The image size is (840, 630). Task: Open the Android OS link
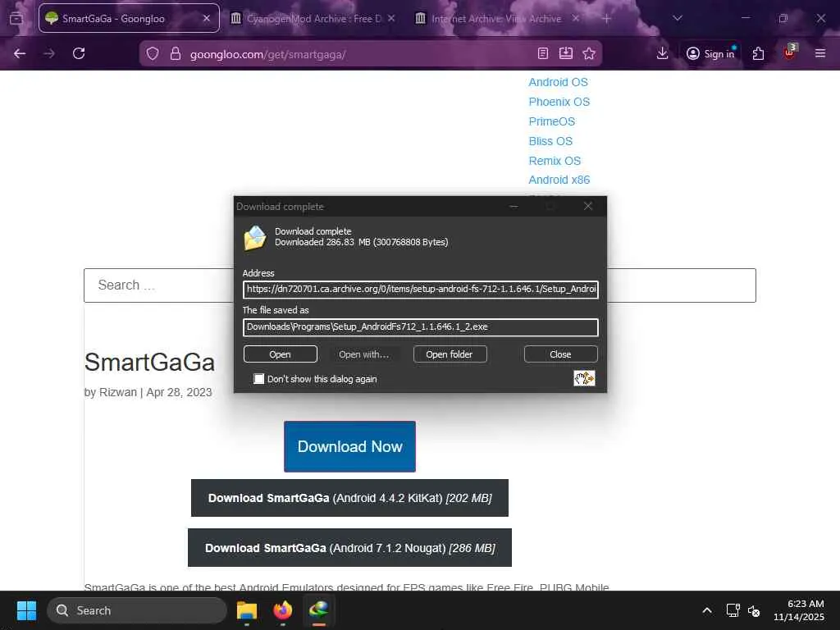click(558, 82)
